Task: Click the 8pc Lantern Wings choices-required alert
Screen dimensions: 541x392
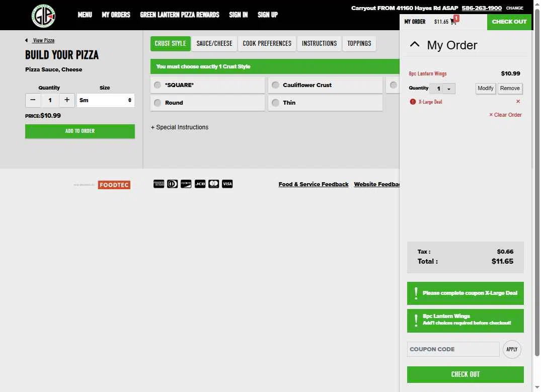Action: pos(466,321)
